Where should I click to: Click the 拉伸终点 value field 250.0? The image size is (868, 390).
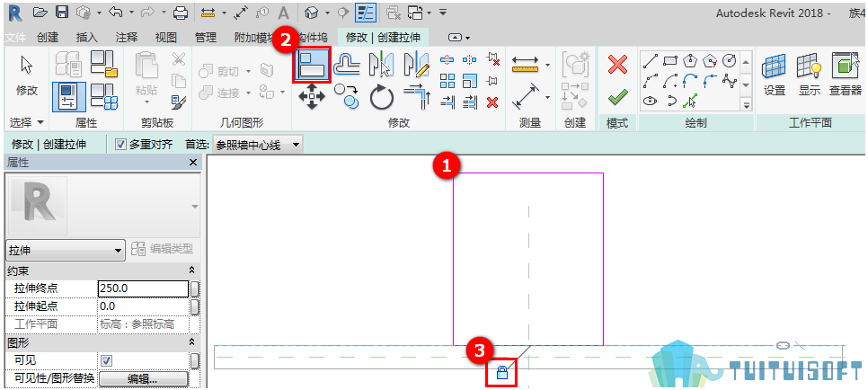(144, 288)
